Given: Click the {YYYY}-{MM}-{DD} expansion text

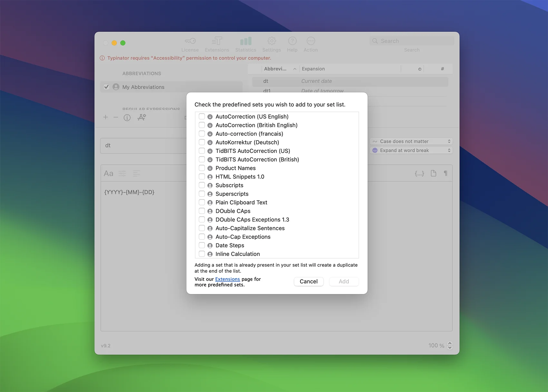Looking at the screenshot, I should tap(129, 192).
